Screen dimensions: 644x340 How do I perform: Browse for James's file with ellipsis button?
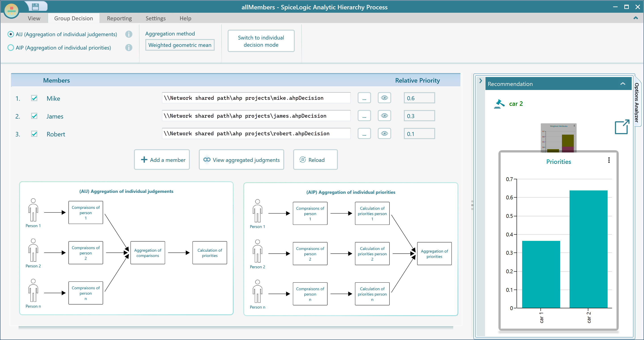tap(364, 116)
